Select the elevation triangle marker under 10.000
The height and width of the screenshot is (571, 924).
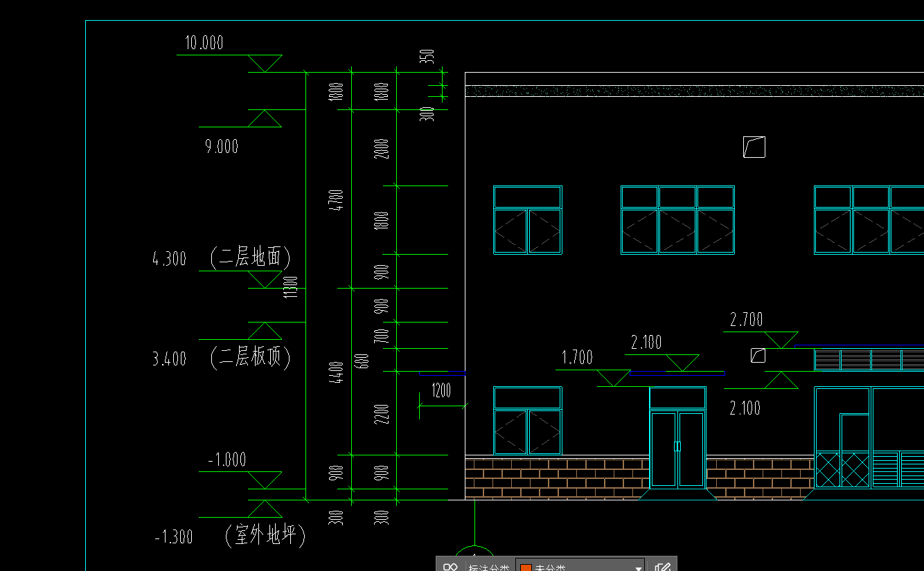pos(265,63)
